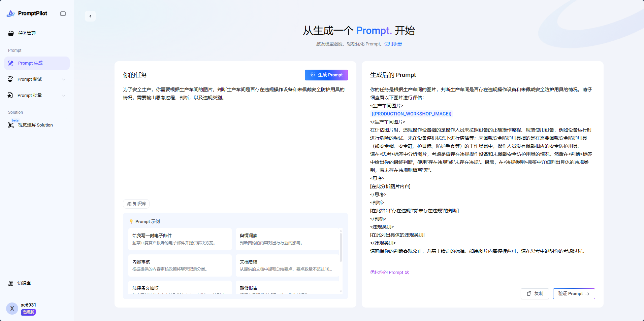Open 知识库 at the sidebar bottom
This screenshot has height=321, width=644.
24,283
